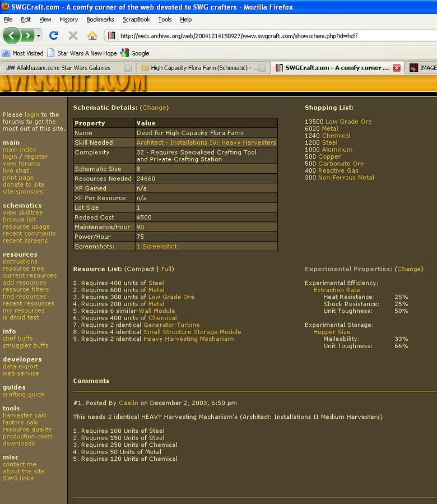
Task: Open the Bookmarks menu
Action: tap(100, 19)
